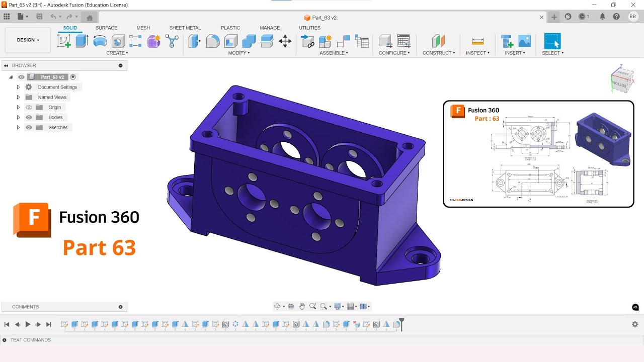Switch to the Mesh tab

[x=143, y=28]
